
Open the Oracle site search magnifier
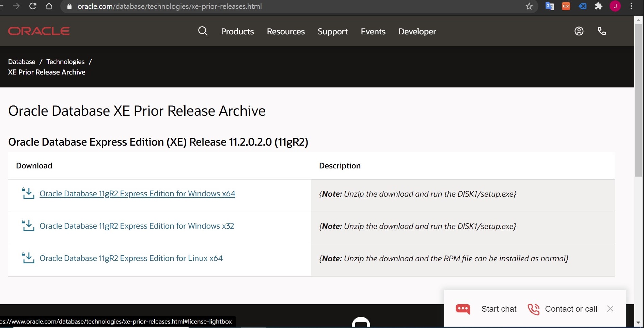(203, 31)
